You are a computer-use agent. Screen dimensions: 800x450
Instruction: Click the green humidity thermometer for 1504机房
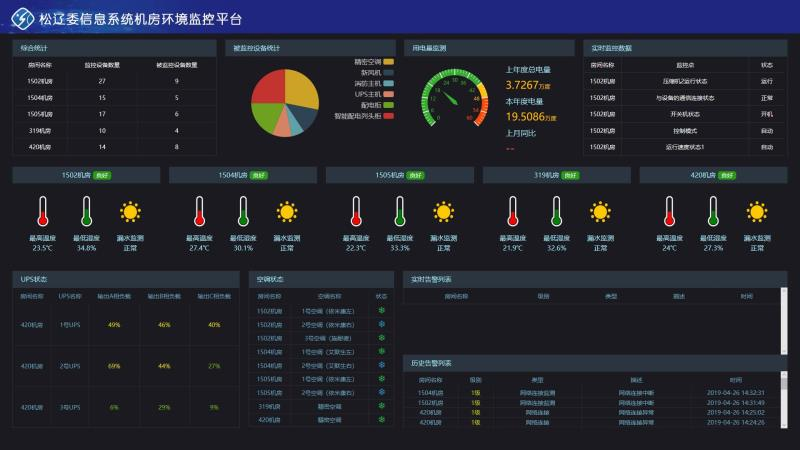243,211
